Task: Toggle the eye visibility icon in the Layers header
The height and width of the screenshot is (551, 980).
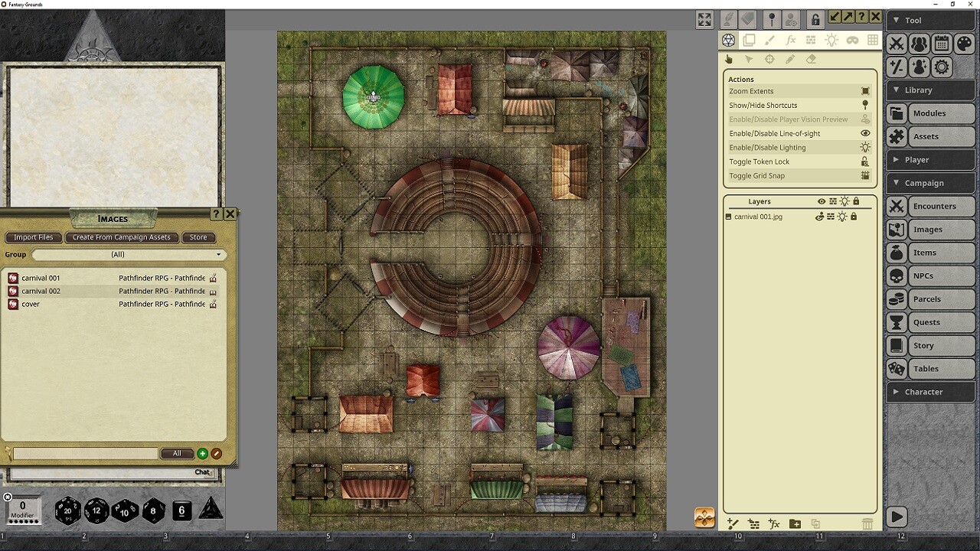Action: 822,201
